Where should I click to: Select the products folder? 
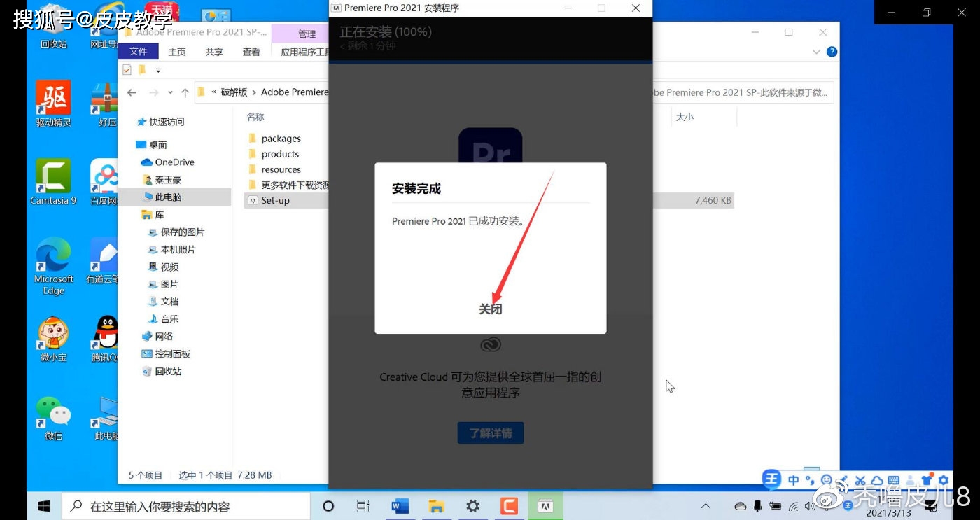pos(280,154)
